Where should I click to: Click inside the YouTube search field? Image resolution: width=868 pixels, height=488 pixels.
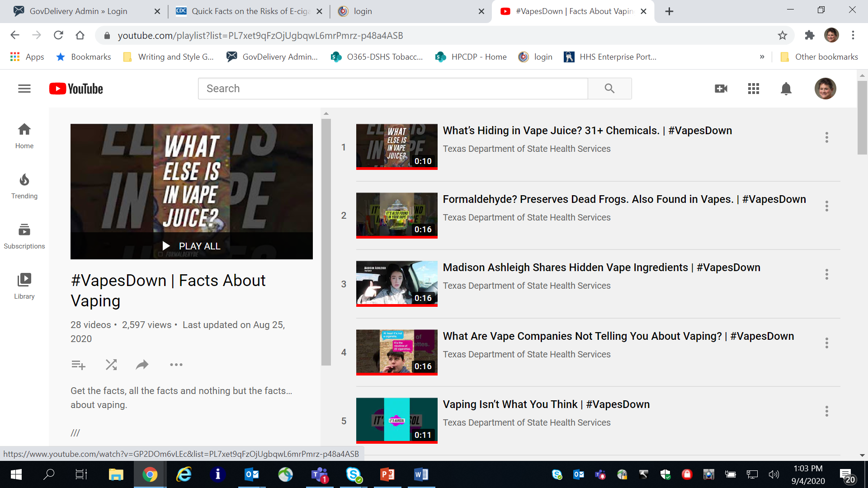392,89
